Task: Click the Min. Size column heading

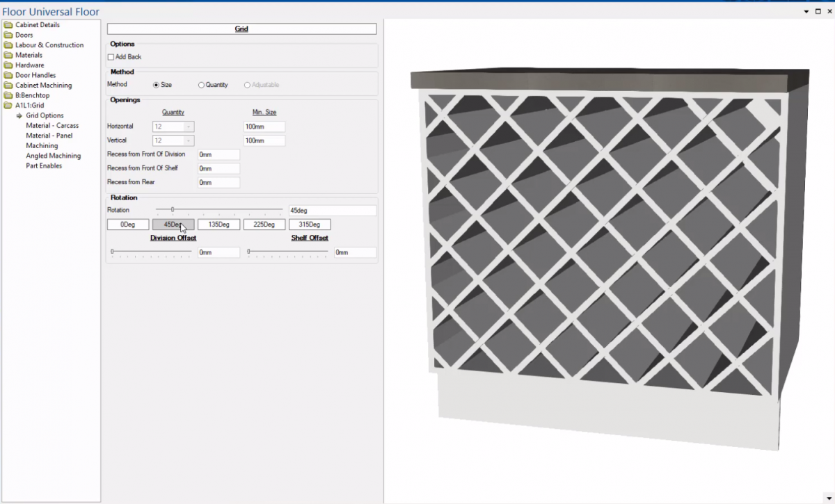Action: click(x=264, y=112)
